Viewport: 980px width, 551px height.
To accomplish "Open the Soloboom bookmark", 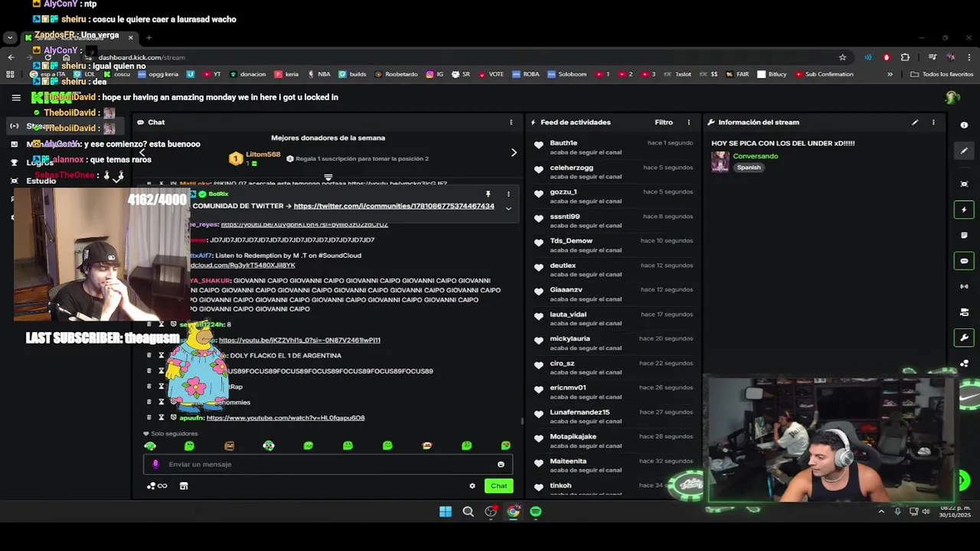I will coord(567,74).
